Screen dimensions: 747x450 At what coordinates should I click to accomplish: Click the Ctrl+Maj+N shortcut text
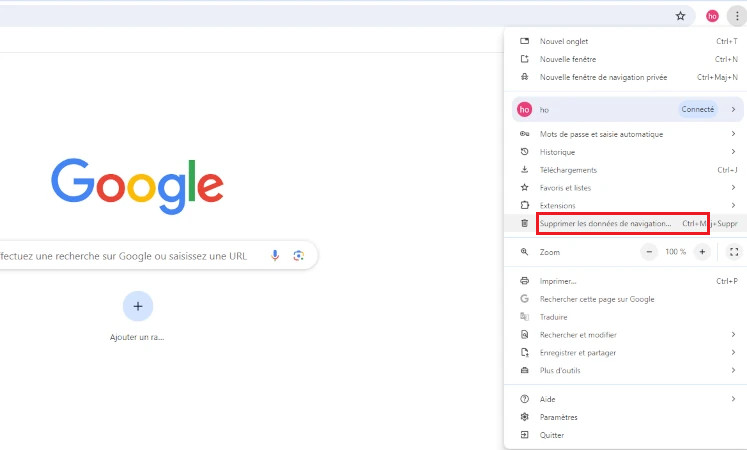(x=717, y=77)
